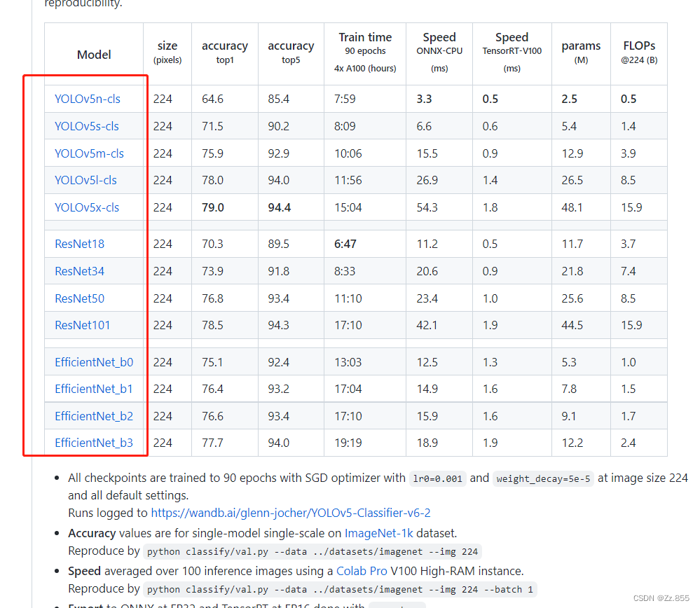Open the YOLOv5m-cls model link

[89, 153]
